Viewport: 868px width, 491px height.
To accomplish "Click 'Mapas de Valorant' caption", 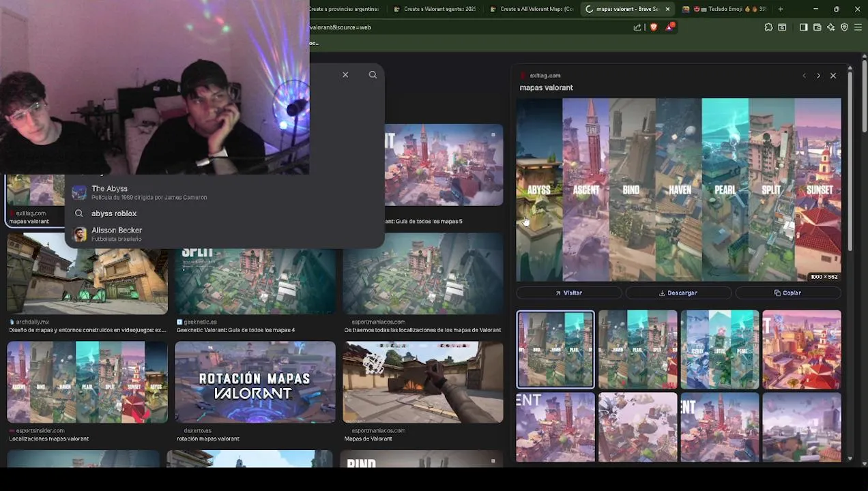I will (x=368, y=438).
